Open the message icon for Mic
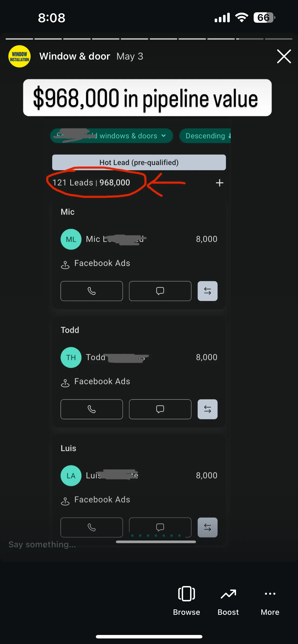Image resolution: width=298 pixels, height=644 pixels. (160, 291)
